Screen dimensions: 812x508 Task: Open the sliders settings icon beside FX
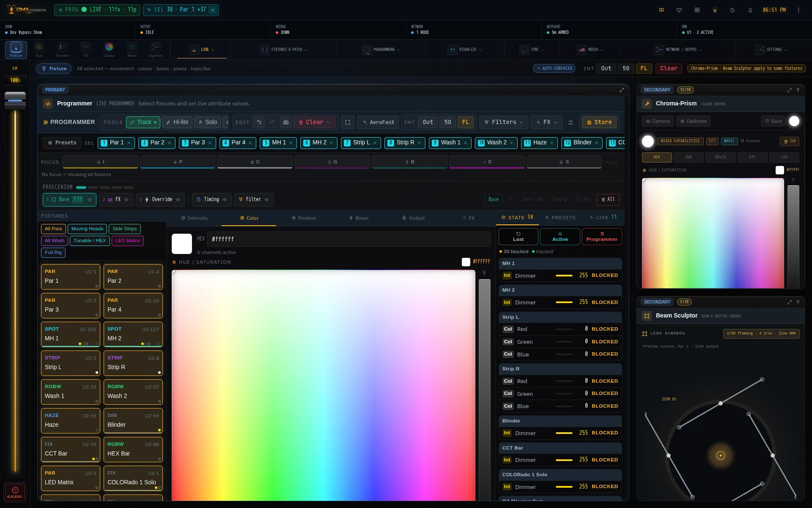(571, 122)
